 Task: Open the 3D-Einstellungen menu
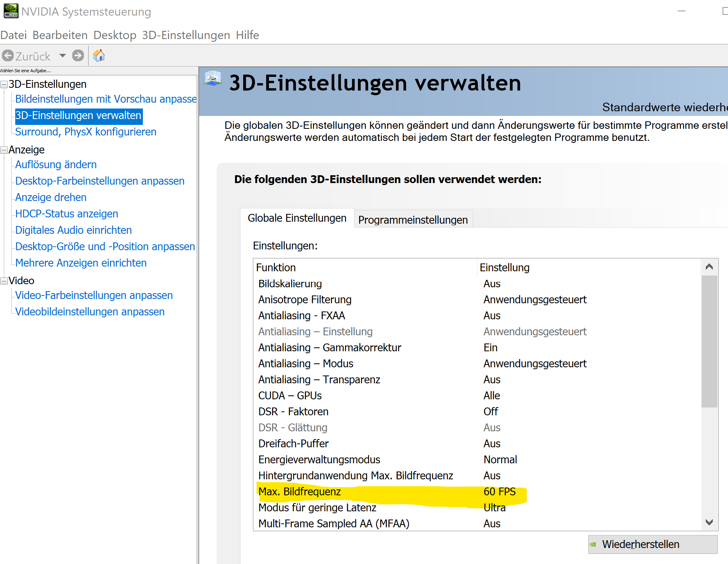click(186, 35)
